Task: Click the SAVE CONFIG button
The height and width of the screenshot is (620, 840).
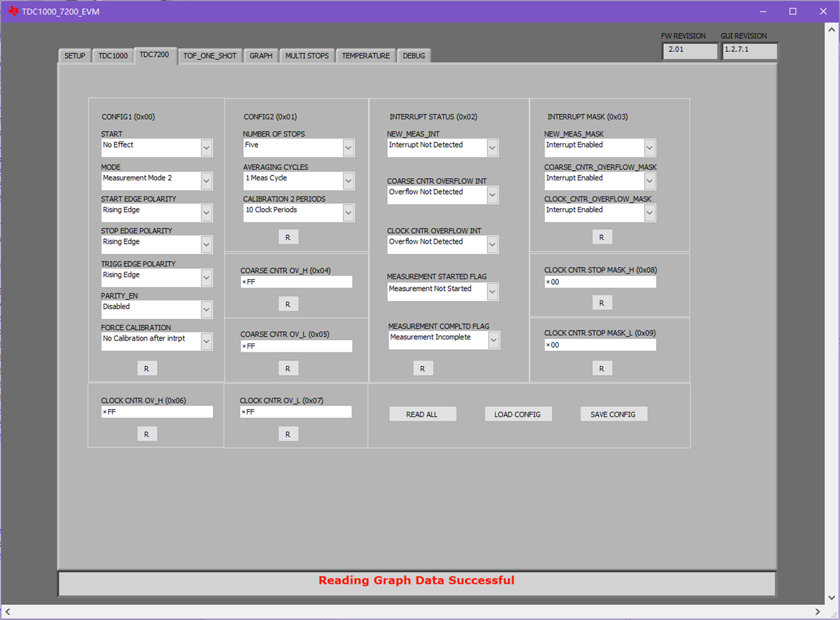Action: click(x=613, y=414)
